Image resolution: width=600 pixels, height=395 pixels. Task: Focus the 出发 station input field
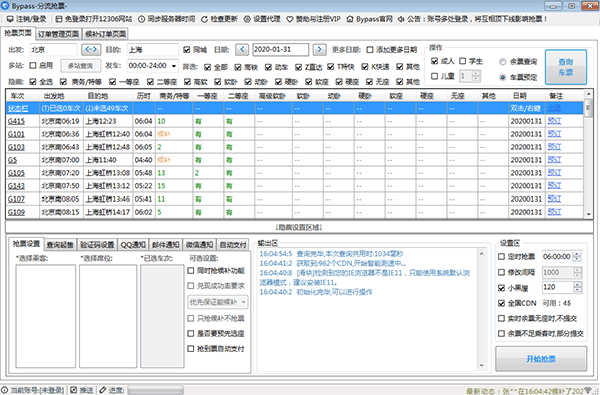54,50
